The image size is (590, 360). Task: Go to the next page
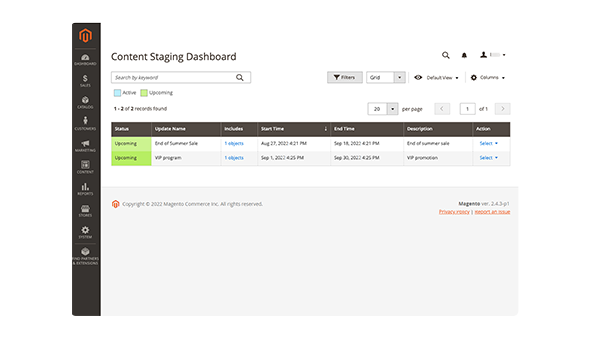click(502, 109)
